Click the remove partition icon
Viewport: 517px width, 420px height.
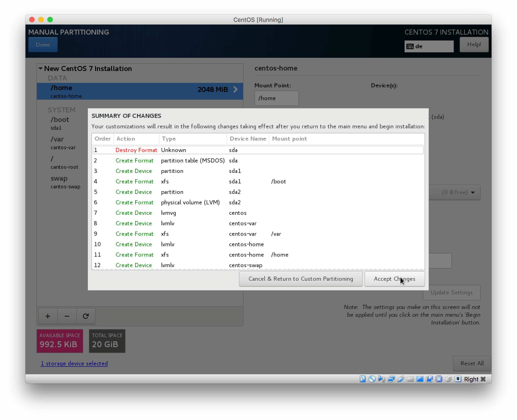tap(67, 316)
